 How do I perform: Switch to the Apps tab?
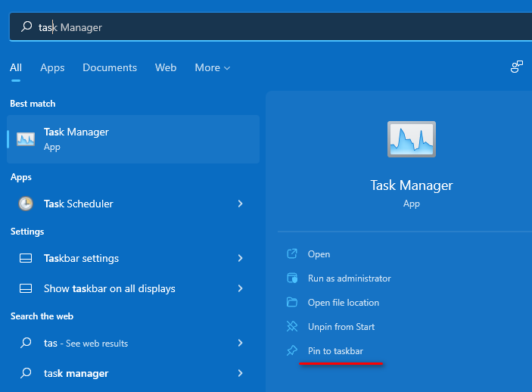[52, 67]
